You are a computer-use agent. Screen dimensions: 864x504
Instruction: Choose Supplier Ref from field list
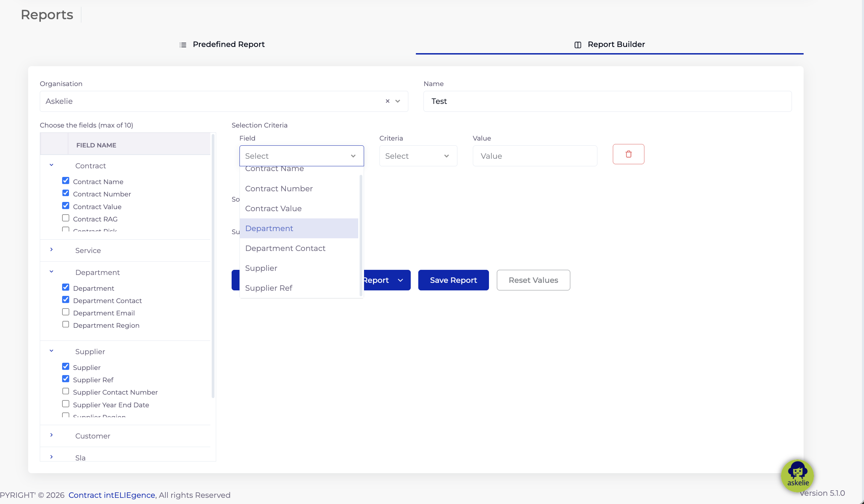coord(299,288)
